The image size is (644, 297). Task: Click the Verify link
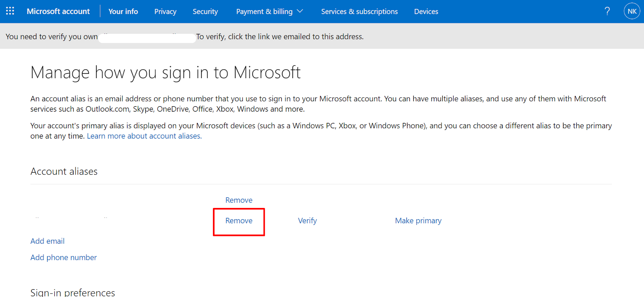coord(308,221)
